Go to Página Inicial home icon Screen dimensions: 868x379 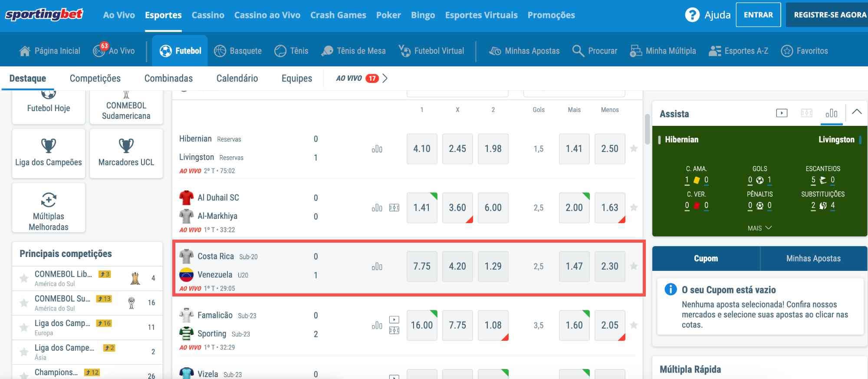(25, 51)
